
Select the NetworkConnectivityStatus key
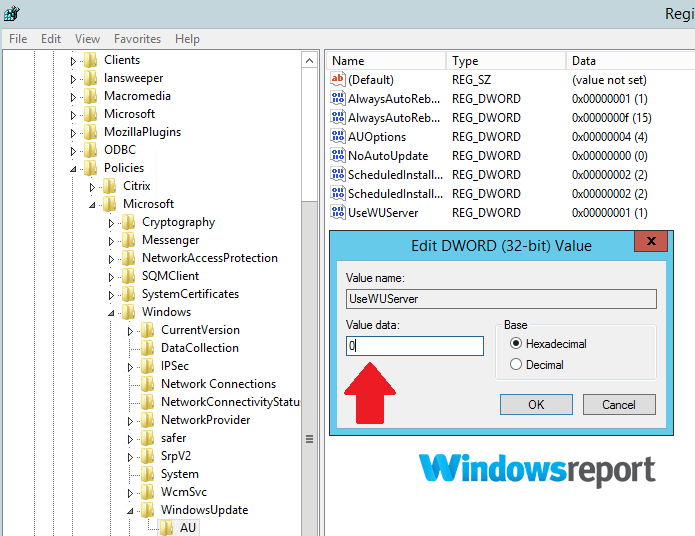(x=230, y=402)
